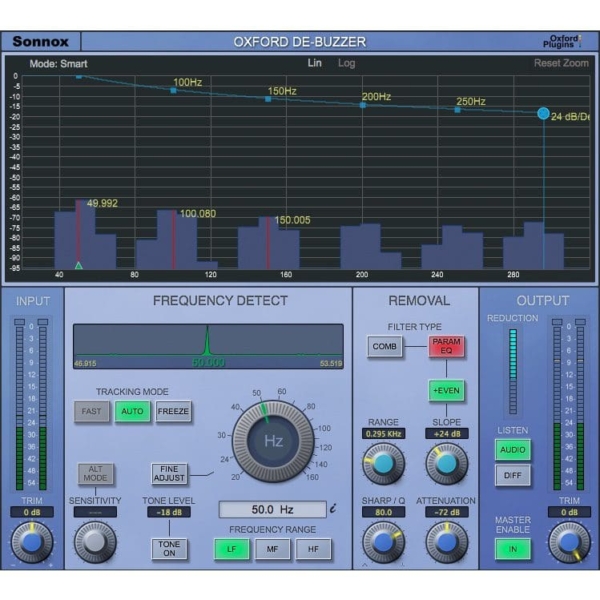This screenshot has width=600, height=600.
Task: Click the large Hz frequency dial
Action: coord(273,441)
